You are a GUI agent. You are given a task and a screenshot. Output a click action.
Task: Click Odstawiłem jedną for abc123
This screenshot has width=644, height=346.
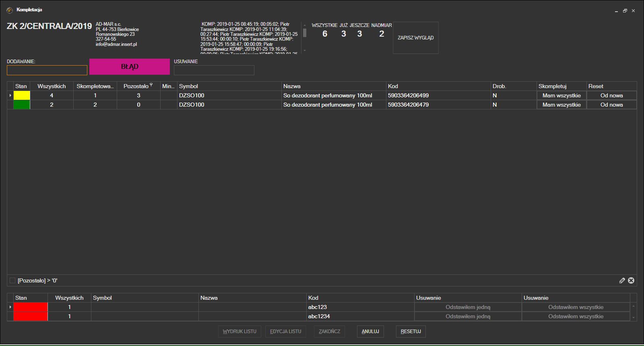pos(468,307)
